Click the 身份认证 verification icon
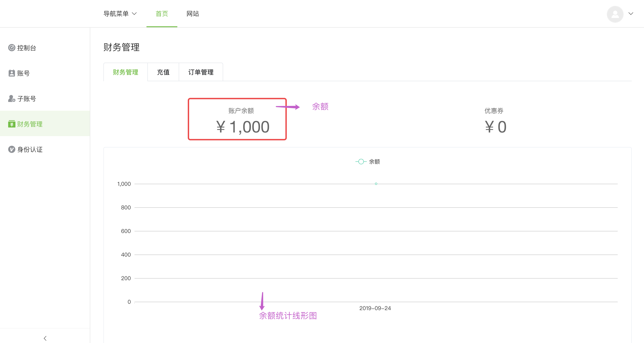 point(12,149)
